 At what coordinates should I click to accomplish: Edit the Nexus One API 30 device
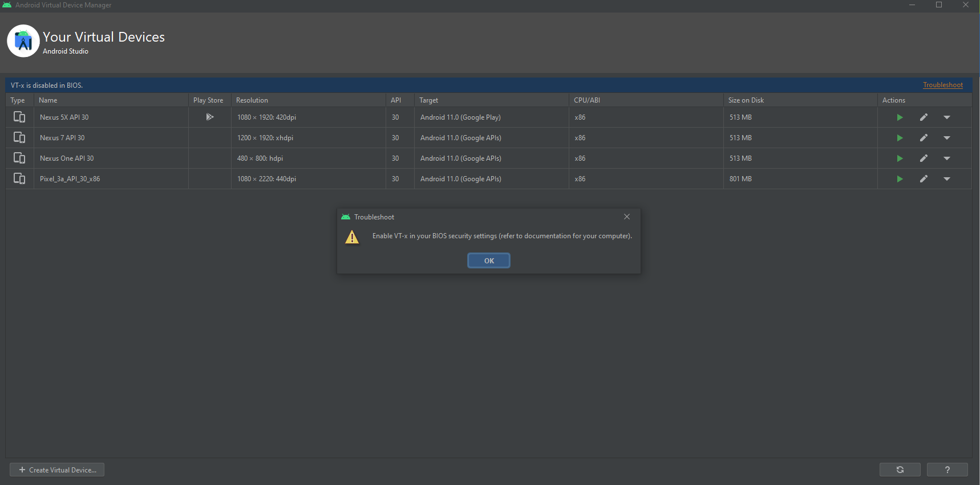(924, 158)
